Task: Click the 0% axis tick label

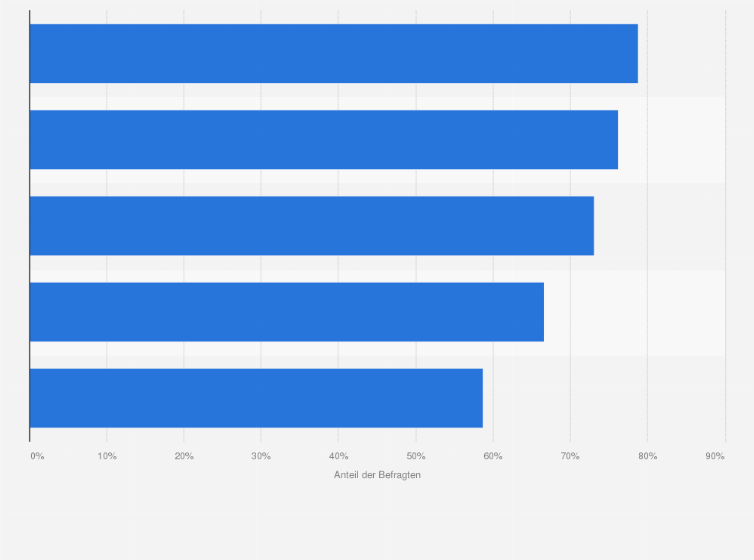Action: [x=37, y=456]
